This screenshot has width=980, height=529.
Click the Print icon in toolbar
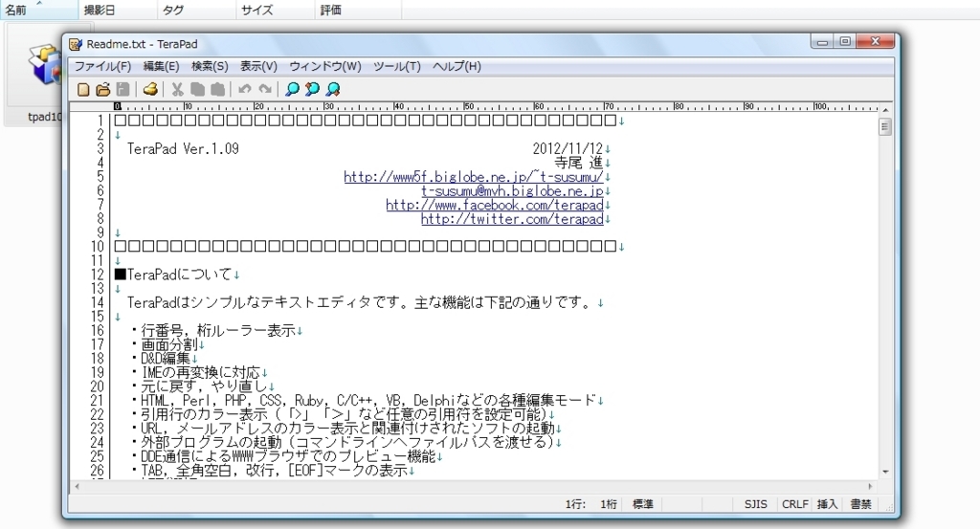(x=150, y=90)
